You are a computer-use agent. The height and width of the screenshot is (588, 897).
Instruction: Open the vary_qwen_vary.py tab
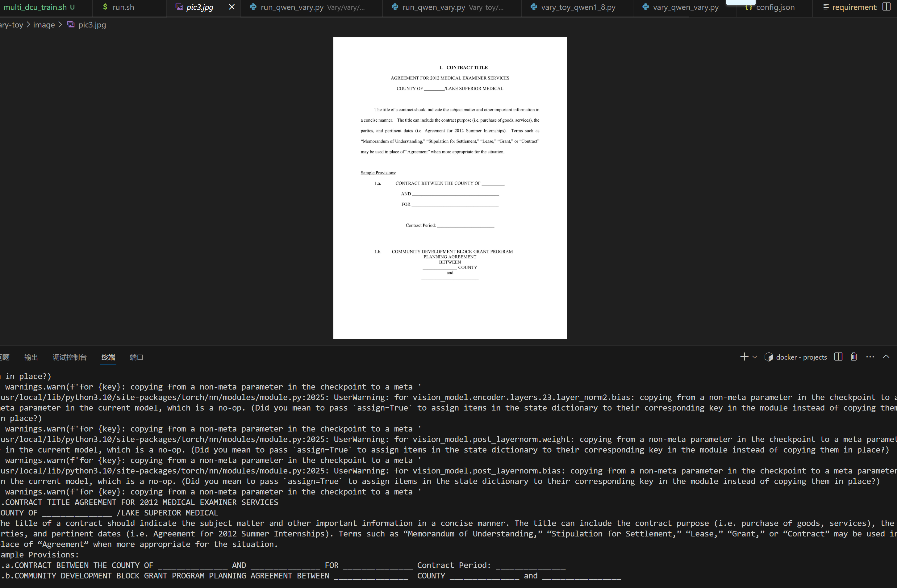(x=685, y=7)
